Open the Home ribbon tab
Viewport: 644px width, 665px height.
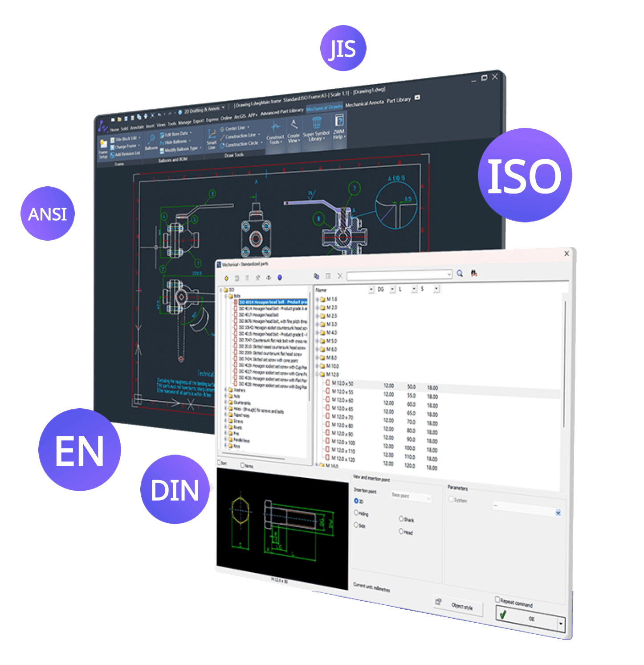[114, 130]
